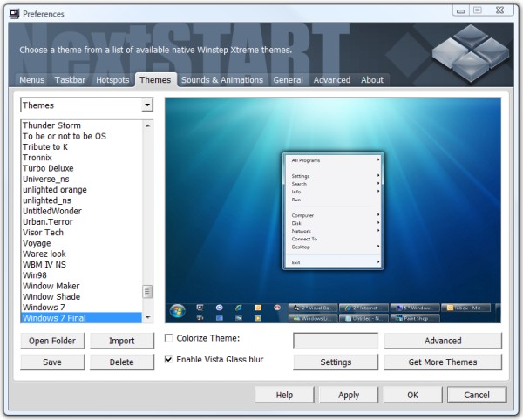This screenshot has width=523, height=420.
Task: Cancel the Preferences dialog
Action: (x=477, y=395)
